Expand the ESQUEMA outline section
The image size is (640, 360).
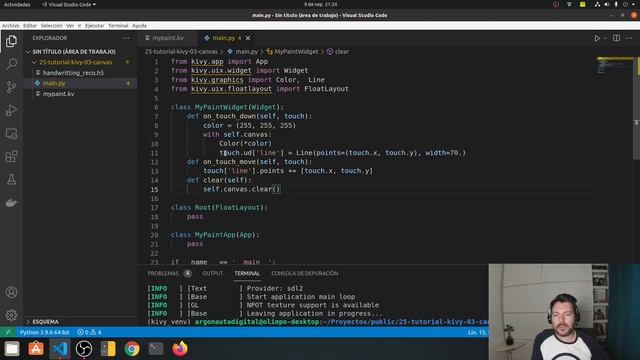(45, 322)
